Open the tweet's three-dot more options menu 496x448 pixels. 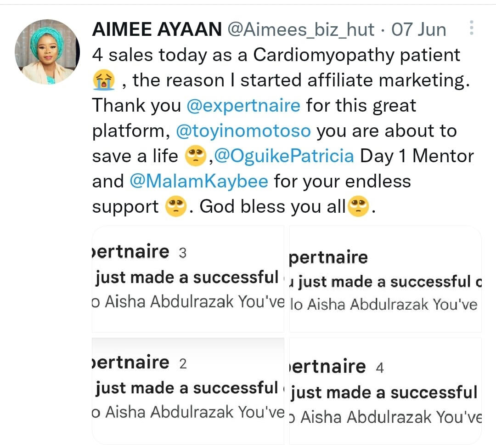[471, 28]
